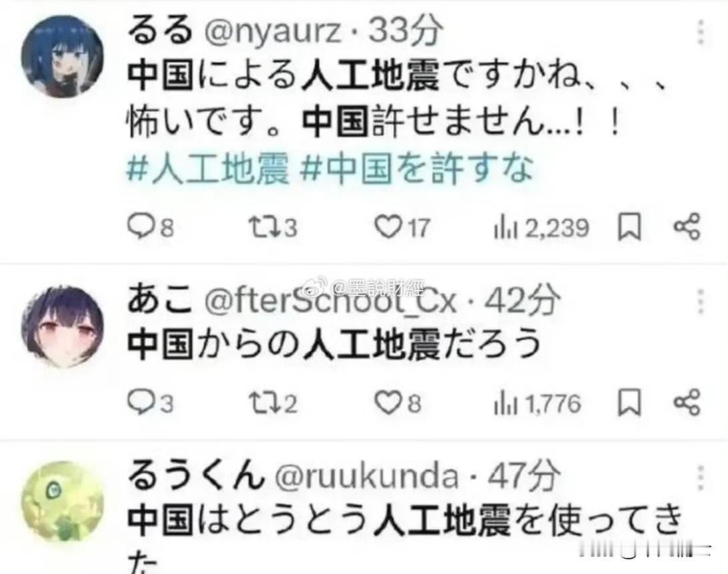Bookmark the @nyaurz tweet

click(629, 227)
